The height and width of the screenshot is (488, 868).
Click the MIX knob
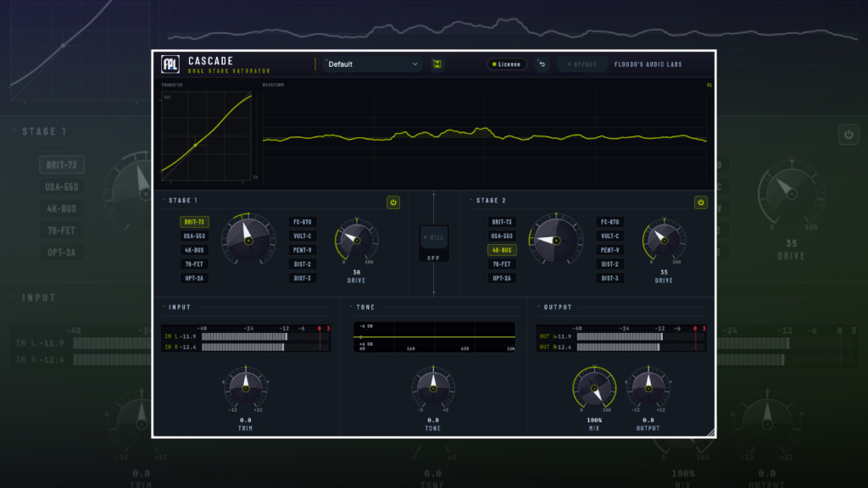(x=594, y=388)
